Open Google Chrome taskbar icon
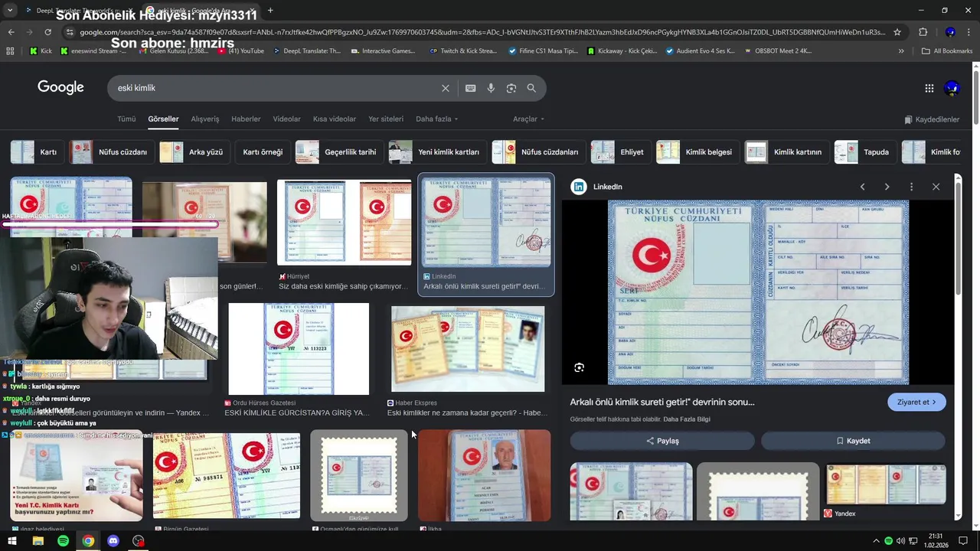Viewport: 980px width, 551px height. (88, 541)
